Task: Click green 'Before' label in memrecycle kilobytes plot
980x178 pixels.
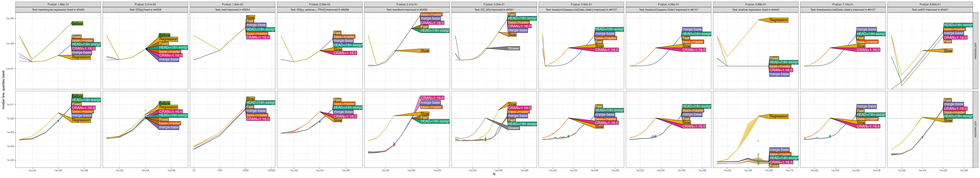Action: (77, 24)
